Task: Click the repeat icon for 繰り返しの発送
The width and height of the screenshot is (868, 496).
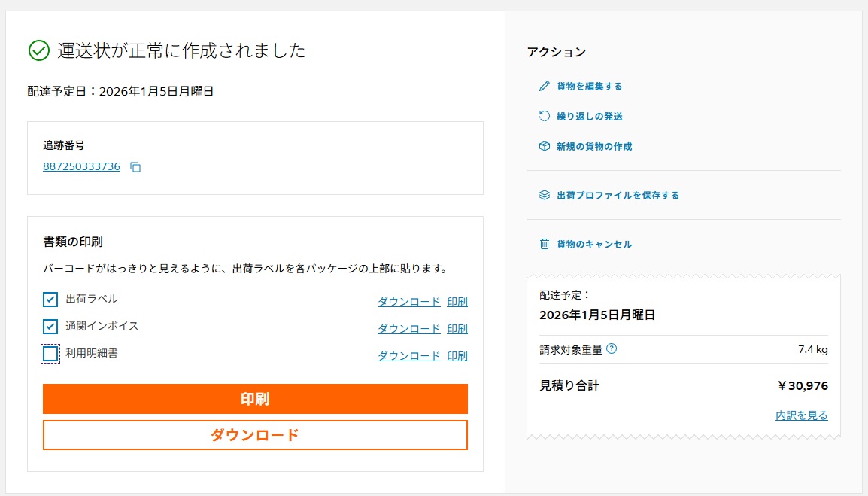Action: [x=545, y=117]
